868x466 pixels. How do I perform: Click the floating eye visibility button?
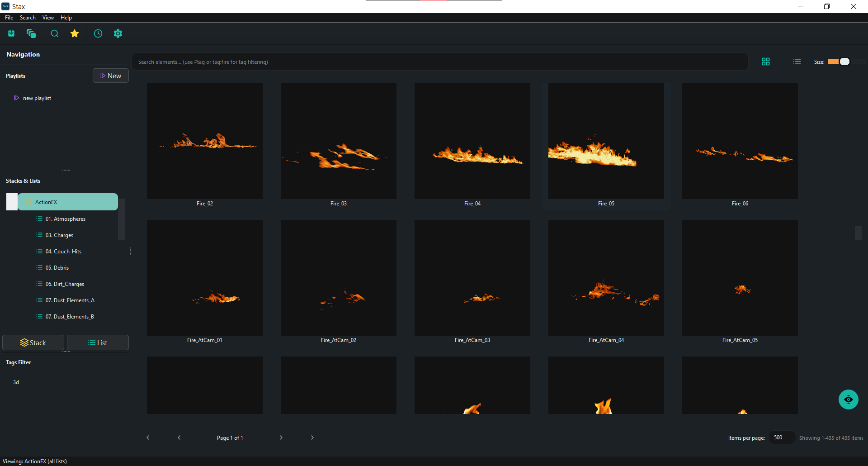point(848,399)
